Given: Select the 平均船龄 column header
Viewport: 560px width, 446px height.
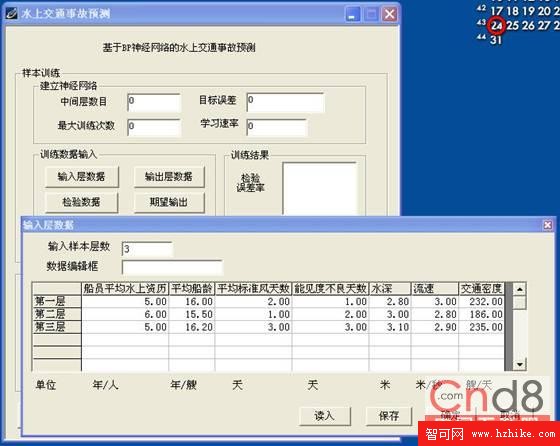Looking at the screenshot, I should [192, 289].
